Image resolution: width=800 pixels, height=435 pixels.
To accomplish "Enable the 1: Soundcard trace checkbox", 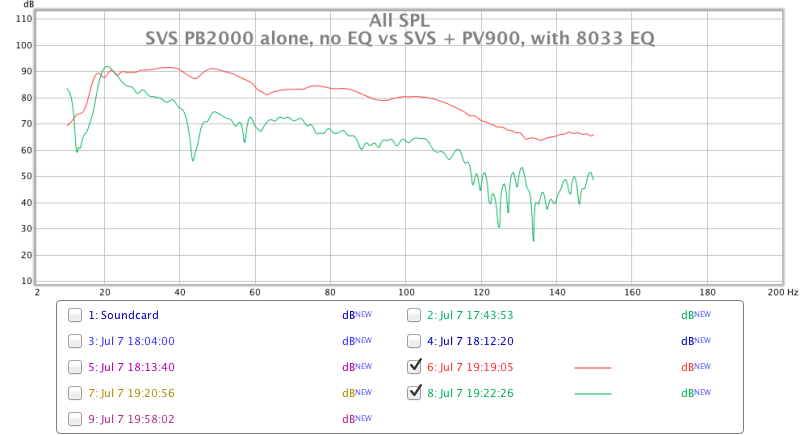I will click(75, 315).
